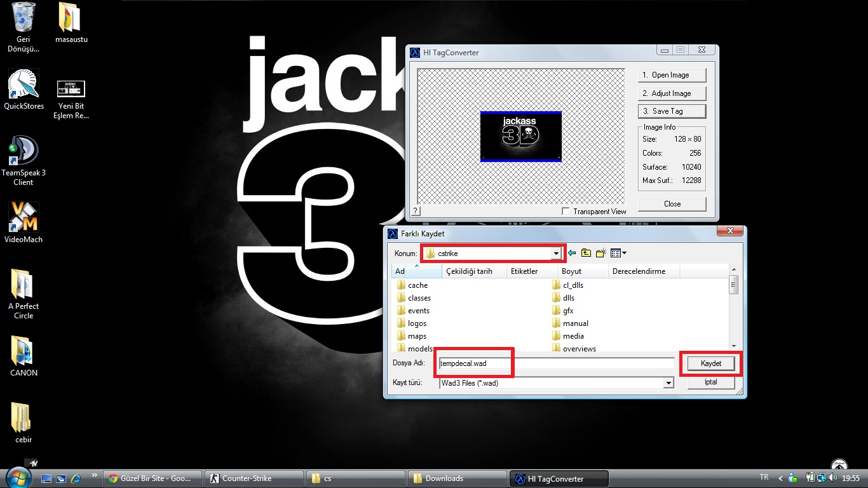Switch to Hl TagConverter taskbar button
868x488 pixels.
559,478
